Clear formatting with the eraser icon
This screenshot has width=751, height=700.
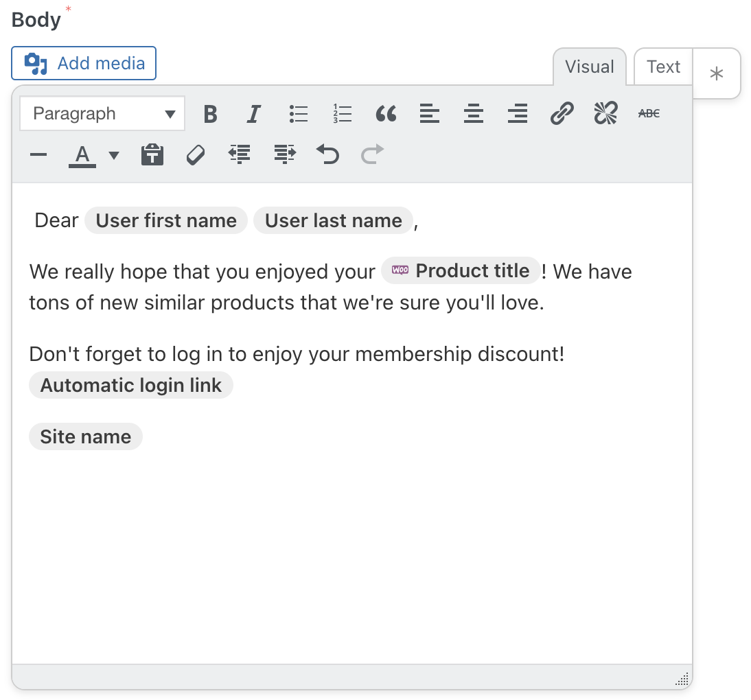point(196,154)
